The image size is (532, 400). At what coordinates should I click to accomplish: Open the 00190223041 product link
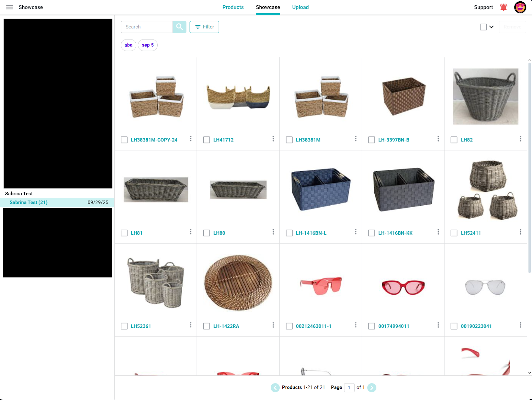(x=476, y=326)
